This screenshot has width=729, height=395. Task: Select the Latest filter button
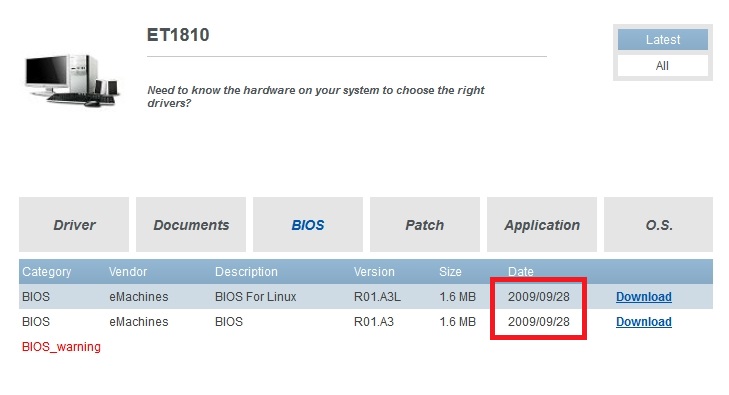663,40
